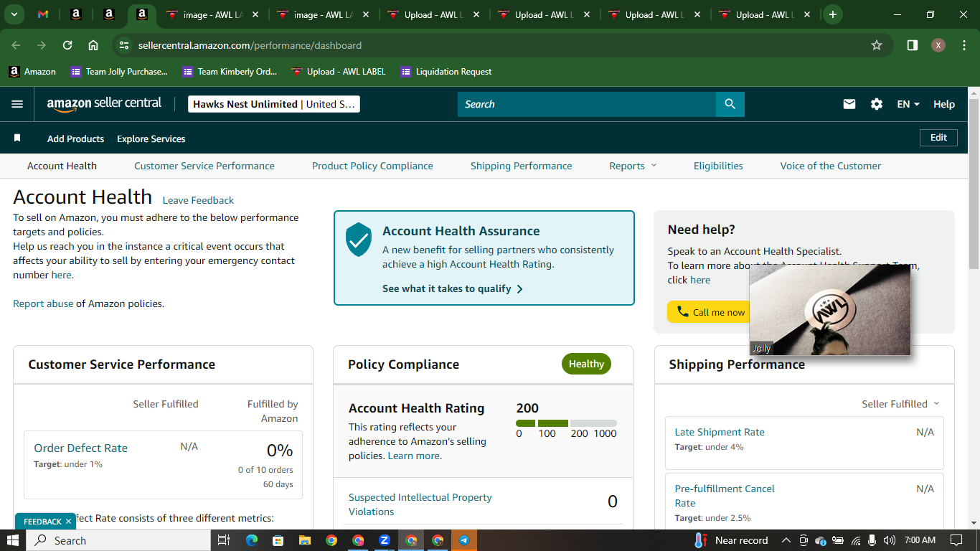Open the Order Defect Rate link
The height and width of the screenshot is (551, 980).
coord(80,448)
